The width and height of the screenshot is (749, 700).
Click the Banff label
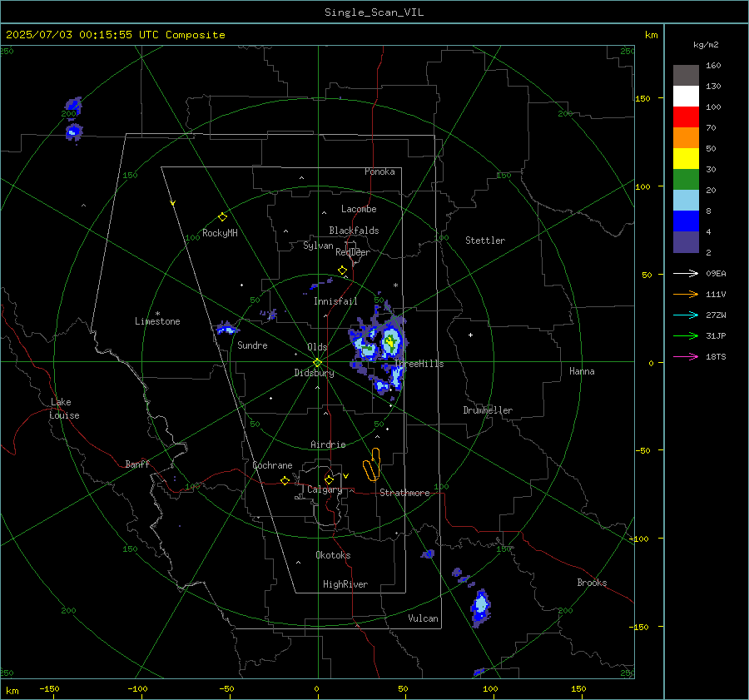pos(137,464)
